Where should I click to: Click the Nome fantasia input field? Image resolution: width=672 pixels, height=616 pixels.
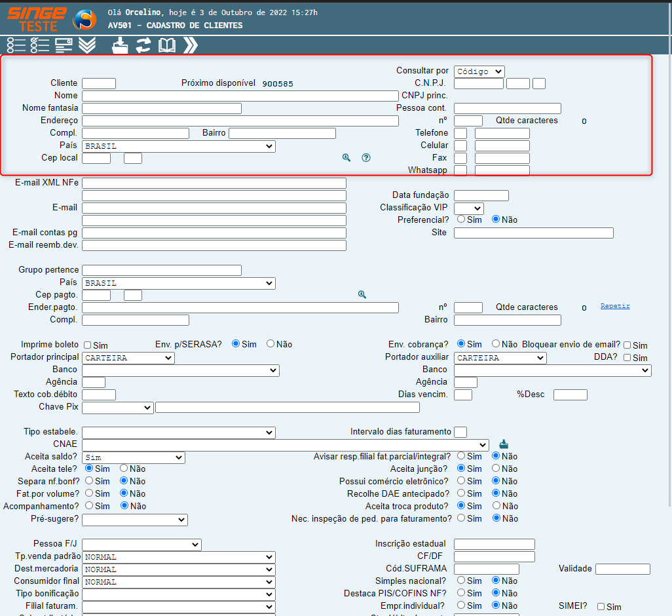coord(161,108)
